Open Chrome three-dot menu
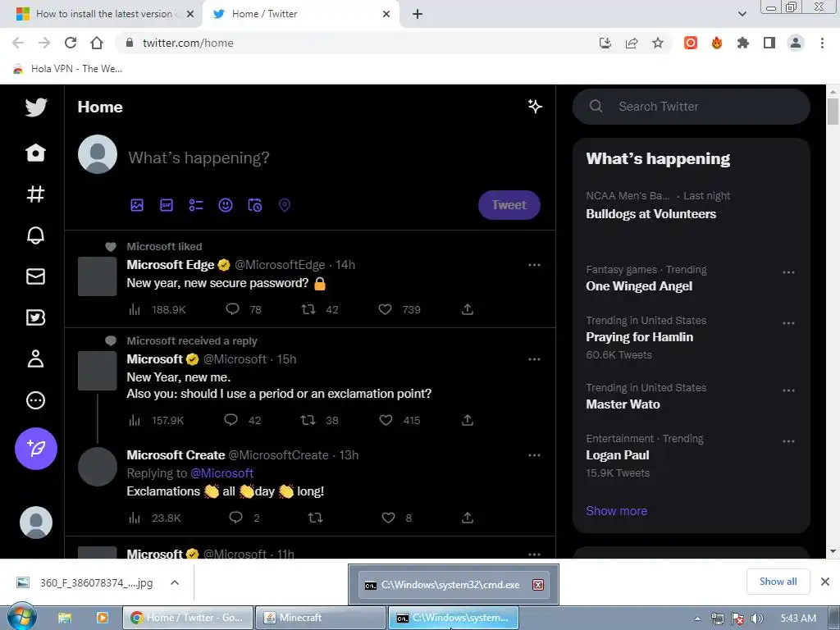This screenshot has height=630, width=840. [822, 43]
